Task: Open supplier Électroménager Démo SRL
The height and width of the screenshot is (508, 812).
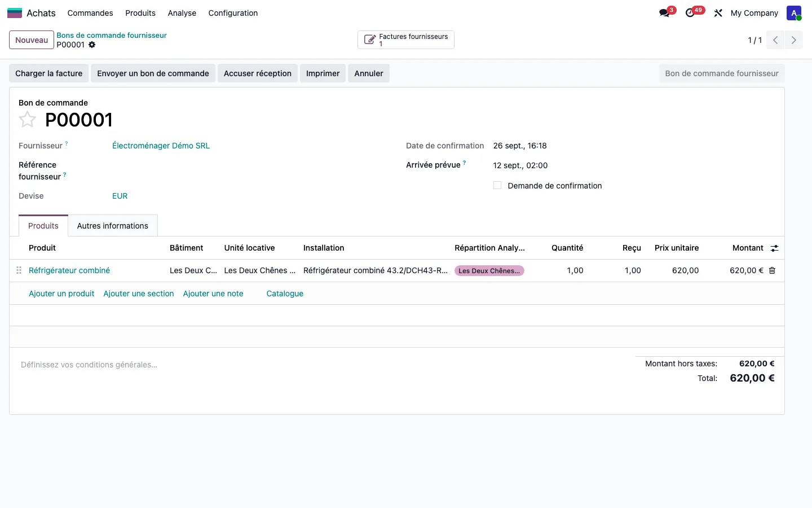Action: tap(161, 146)
